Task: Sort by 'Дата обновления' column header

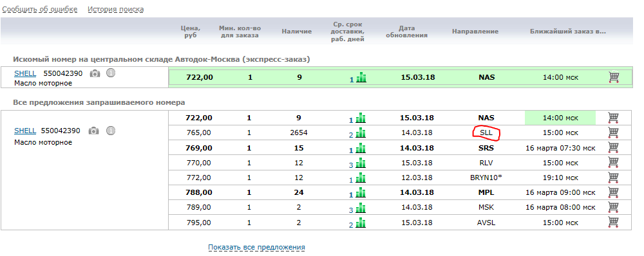Action: pos(406,32)
